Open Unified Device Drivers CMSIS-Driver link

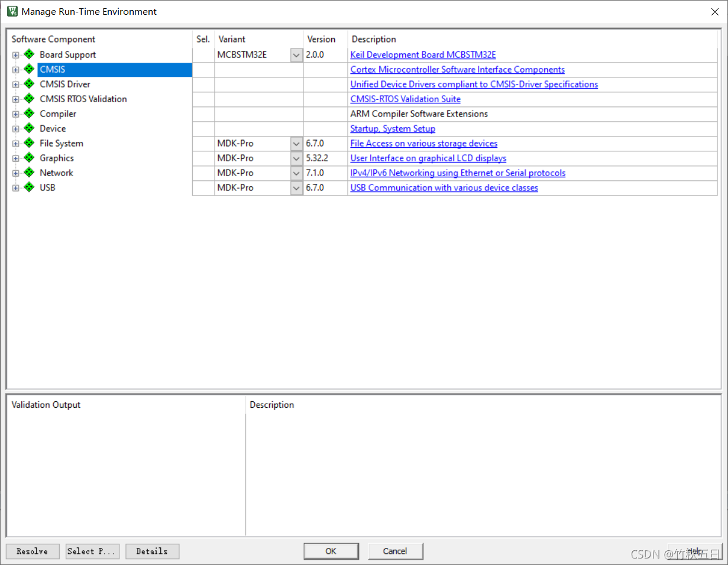(474, 85)
